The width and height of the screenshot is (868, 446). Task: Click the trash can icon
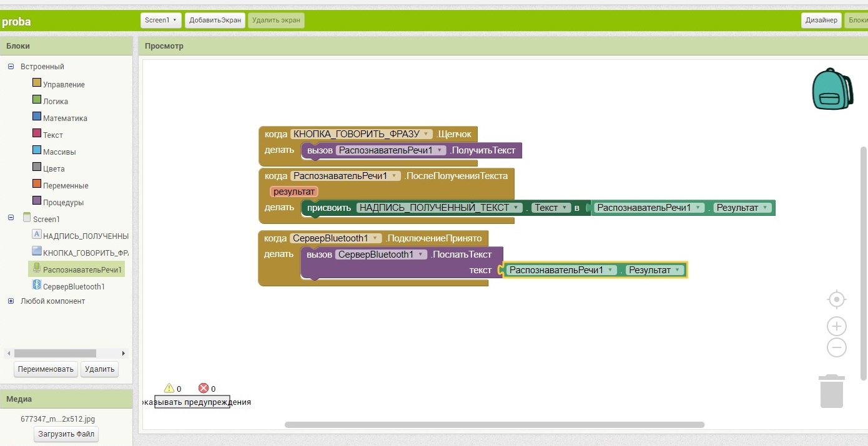[x=832, y=391]
